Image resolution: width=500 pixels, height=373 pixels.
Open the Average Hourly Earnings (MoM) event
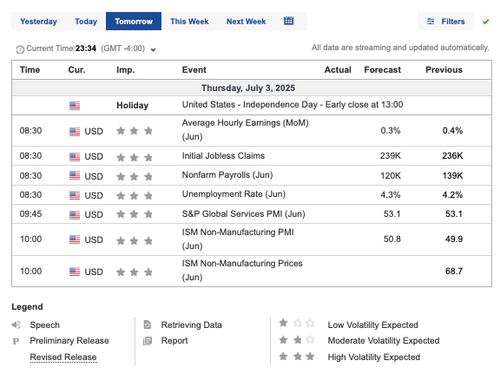245,130
